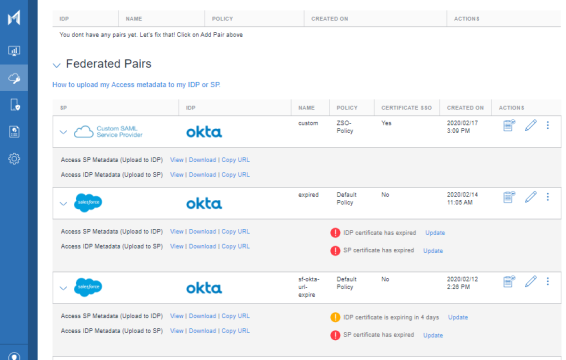Screen dimensions: 566x360
Task: Collapse the sf-okta-url-expire pair row
Action: [63, 288]
